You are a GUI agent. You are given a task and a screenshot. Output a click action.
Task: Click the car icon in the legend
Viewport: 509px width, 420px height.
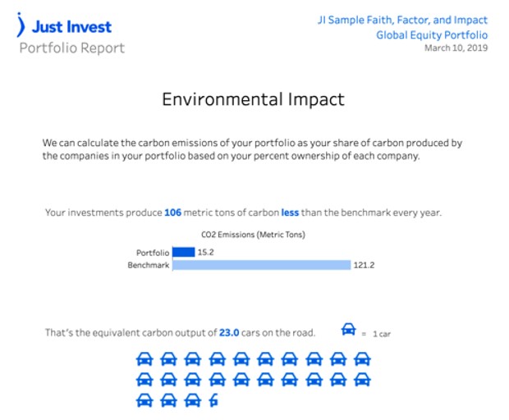click(x=348, y=330)
